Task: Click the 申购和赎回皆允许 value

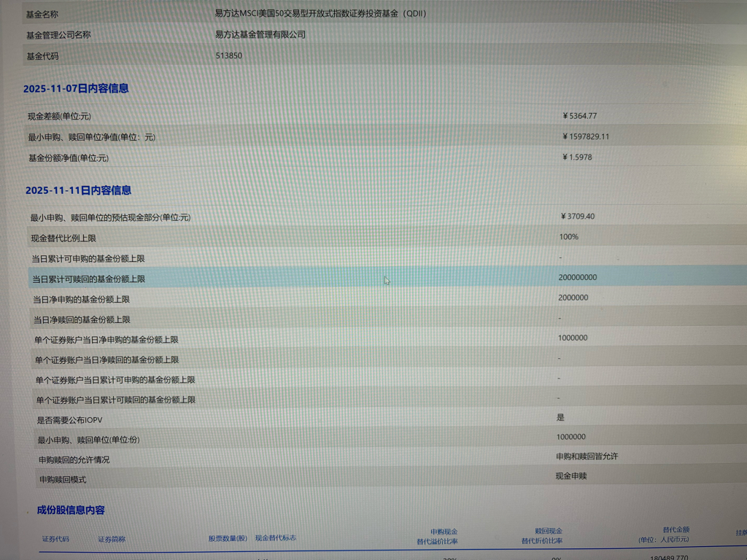Action: pos(587,456)
